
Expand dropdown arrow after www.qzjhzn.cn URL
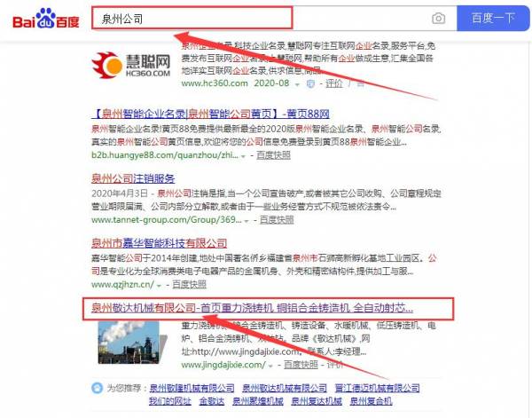[159, 286]
